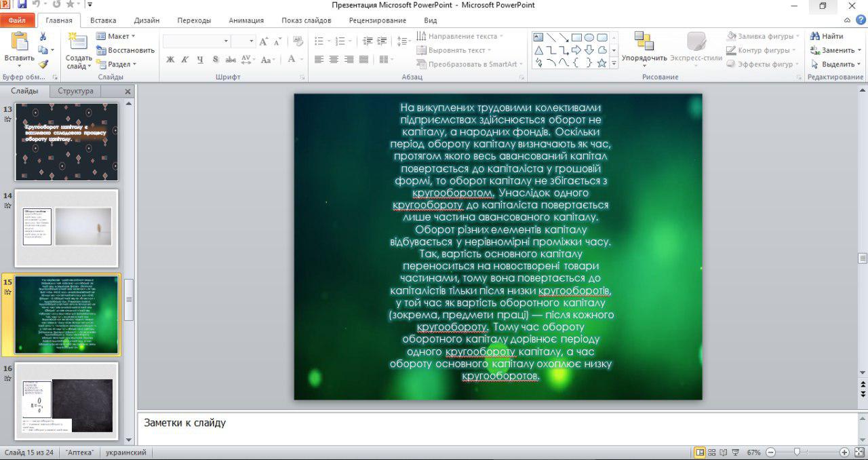Toggle italic (К) formatting
This screenshot has width=868, height=460.
[184, 60]
